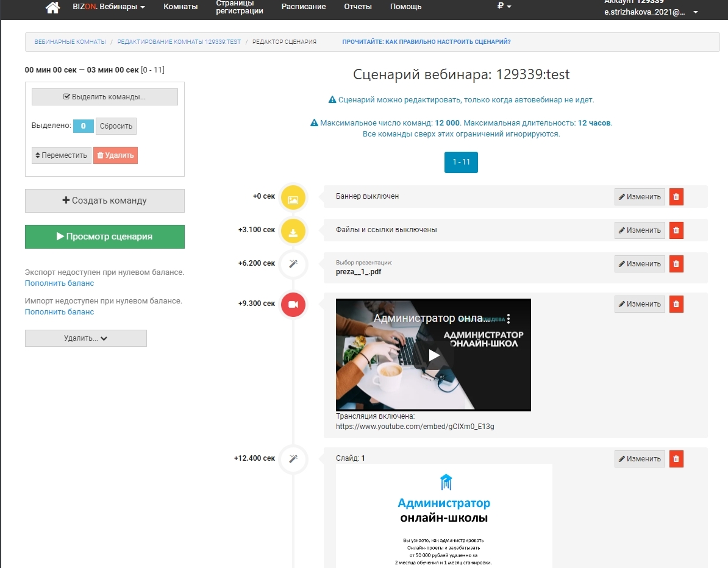This screenshot has height=568, width=728.
Task: Click the yellow banner icon at +0 sec
Action: point(293,197)
